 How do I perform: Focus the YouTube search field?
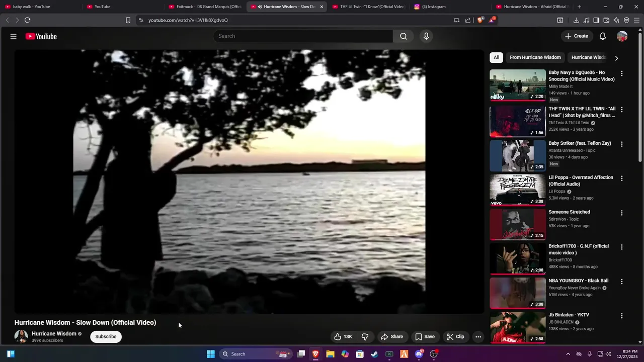coord(303,36)
